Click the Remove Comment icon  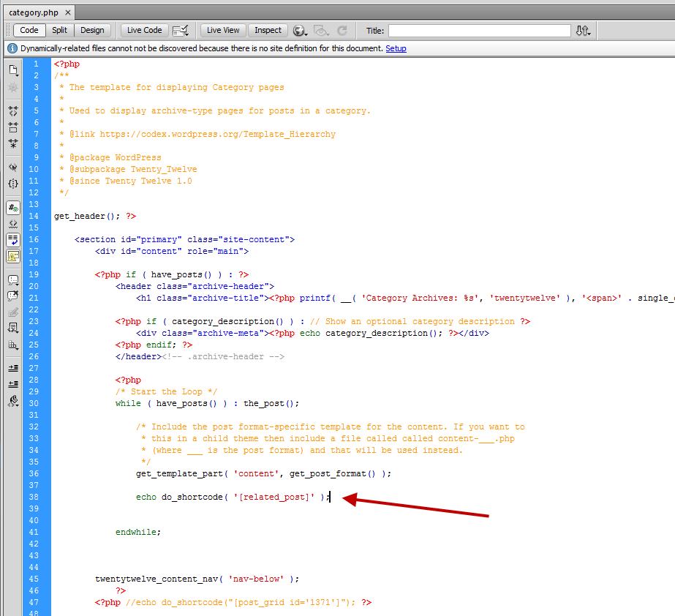click(x=13, y=296)
